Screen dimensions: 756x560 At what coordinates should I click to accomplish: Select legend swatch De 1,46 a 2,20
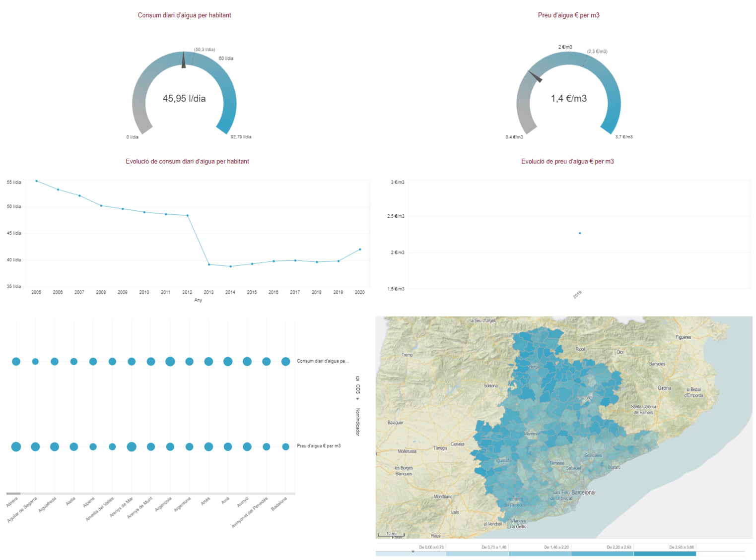540,554
